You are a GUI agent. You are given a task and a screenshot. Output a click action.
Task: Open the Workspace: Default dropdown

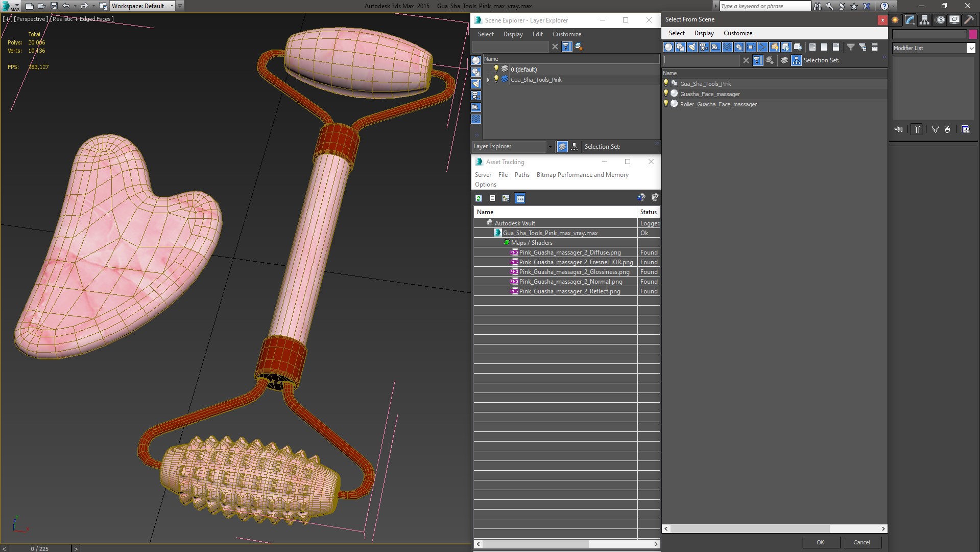(142, 6)
